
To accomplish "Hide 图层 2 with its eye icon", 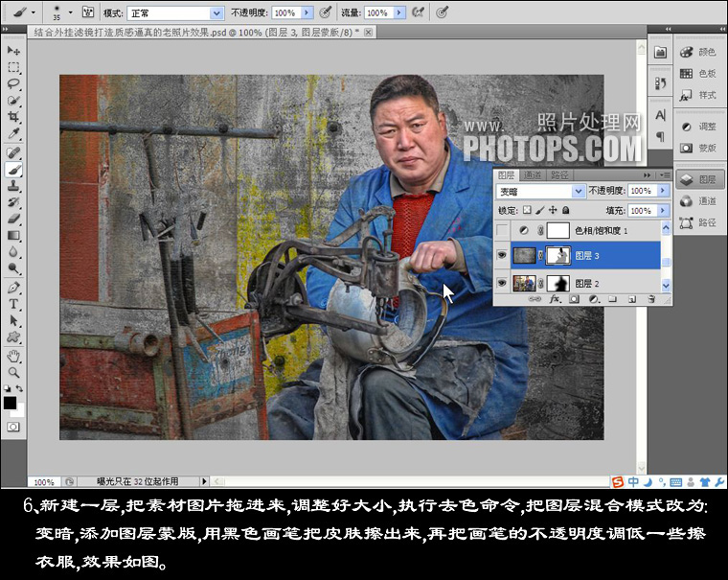I will tap(502, 283).
